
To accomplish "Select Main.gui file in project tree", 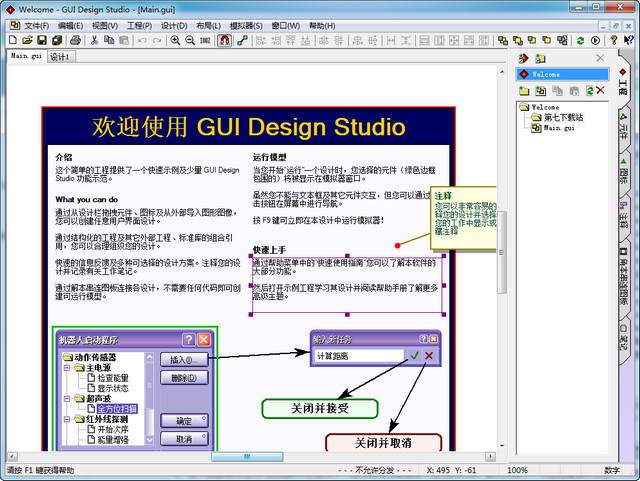I will (559, 128).
